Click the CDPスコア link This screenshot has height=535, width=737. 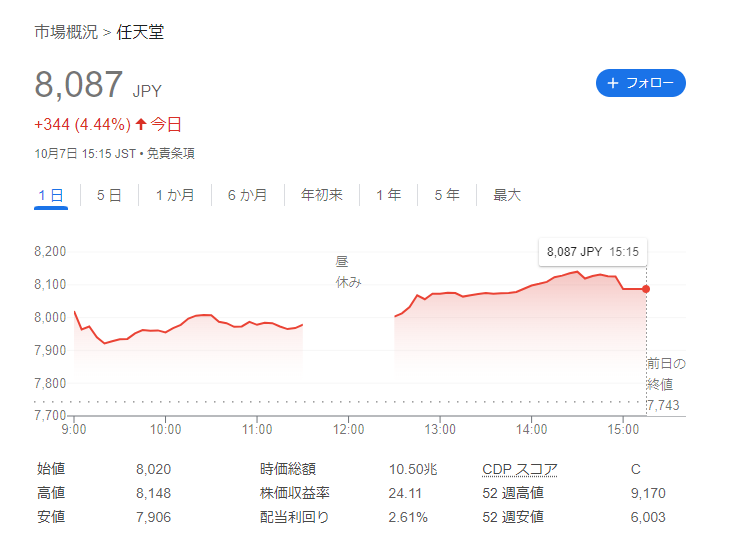[x=520, y=469]
